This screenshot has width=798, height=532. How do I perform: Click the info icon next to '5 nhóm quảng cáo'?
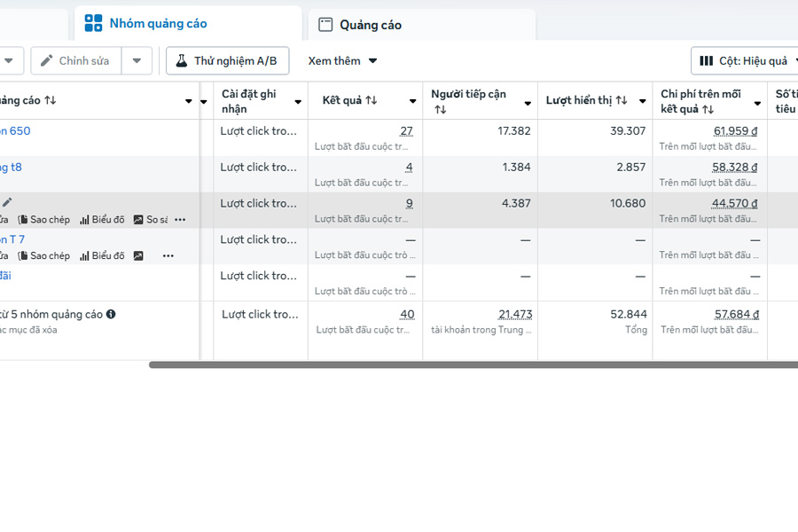click(111, 314)
